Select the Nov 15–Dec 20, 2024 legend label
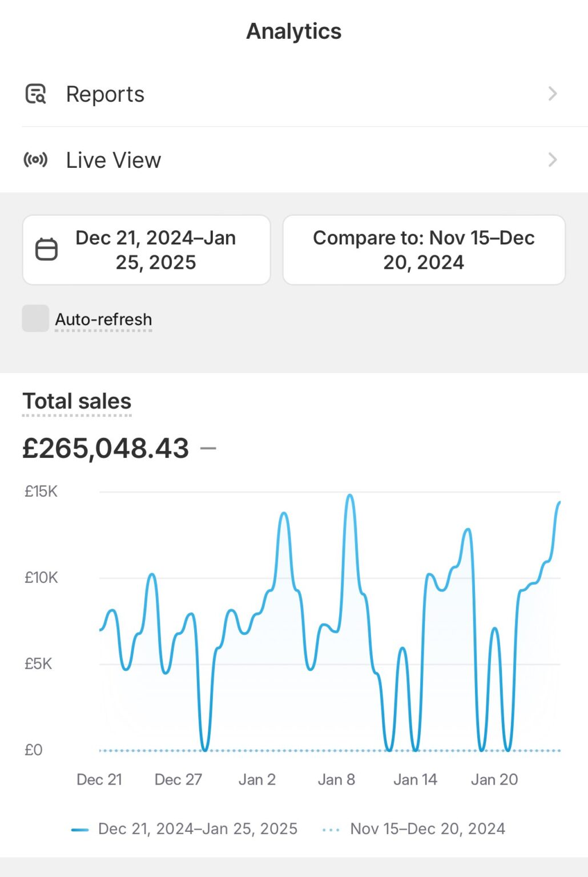588x877 pixels. tap(428, 829)
